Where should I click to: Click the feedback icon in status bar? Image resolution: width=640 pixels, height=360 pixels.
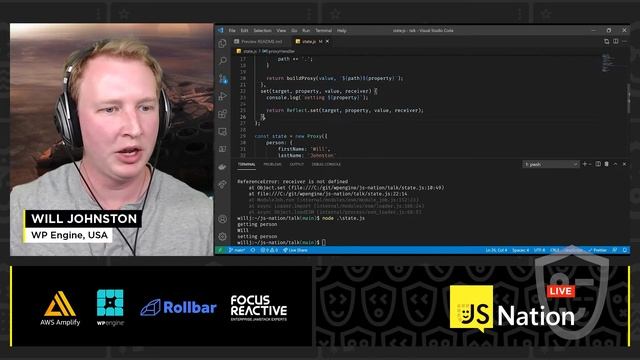(x=615, y=250)
